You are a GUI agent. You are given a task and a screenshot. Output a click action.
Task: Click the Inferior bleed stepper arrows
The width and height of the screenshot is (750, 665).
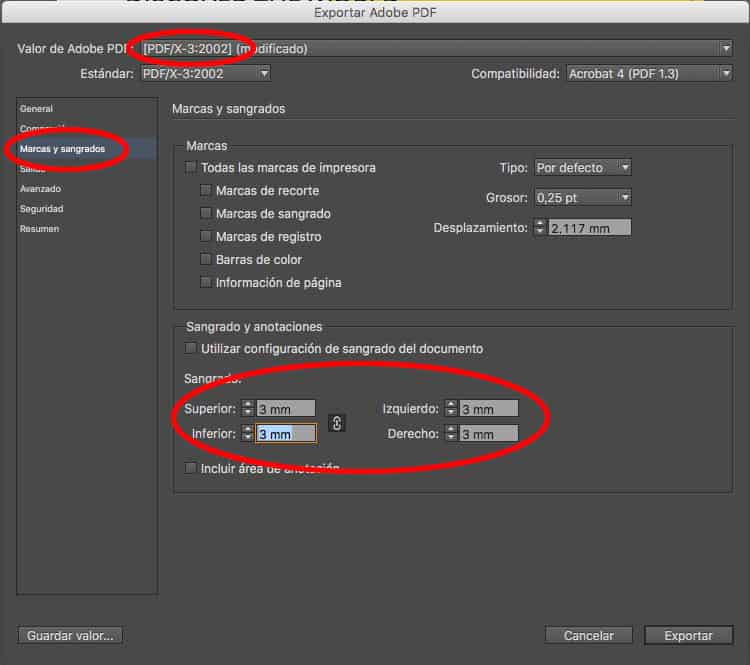[247, 433]
